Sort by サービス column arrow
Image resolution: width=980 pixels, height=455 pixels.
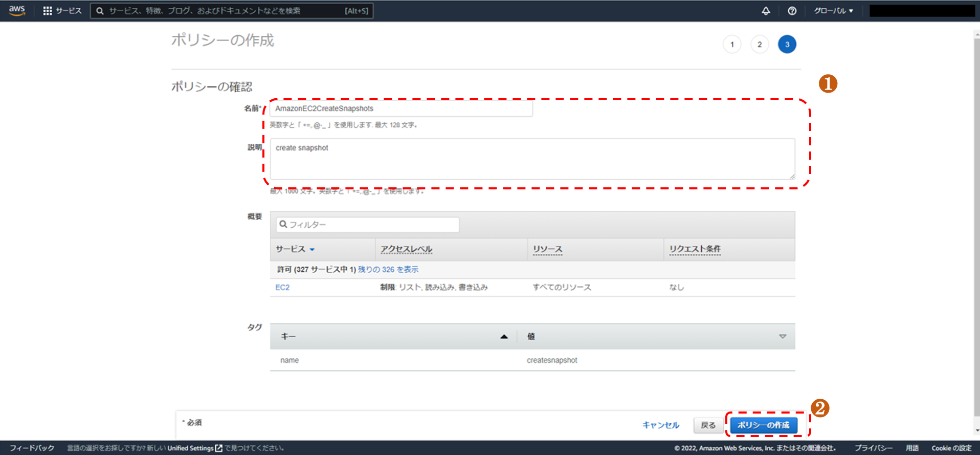click(312, 250)
